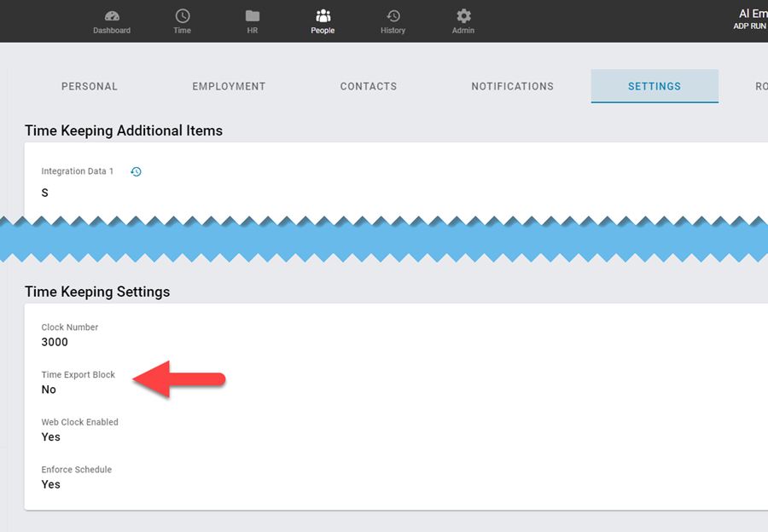Viewport: 768px width, 532px height.
Task: View history of Integration Data 1
Action: 137,171
